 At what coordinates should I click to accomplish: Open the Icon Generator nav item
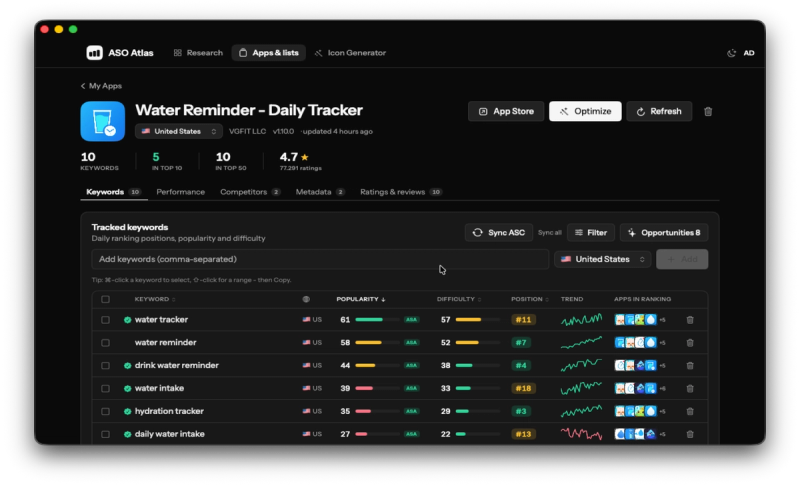tap(350, 53)
